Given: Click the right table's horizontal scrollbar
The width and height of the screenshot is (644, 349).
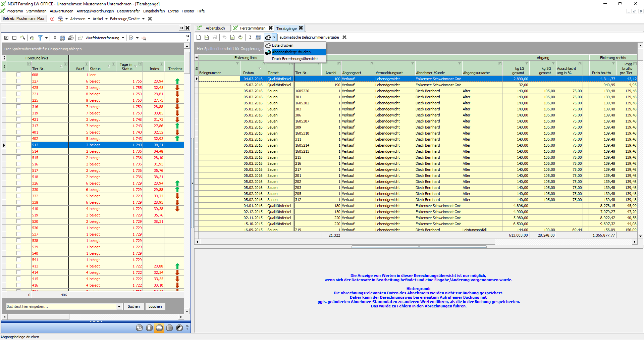Looking at the screenshot, I should [x=347, y=242].
